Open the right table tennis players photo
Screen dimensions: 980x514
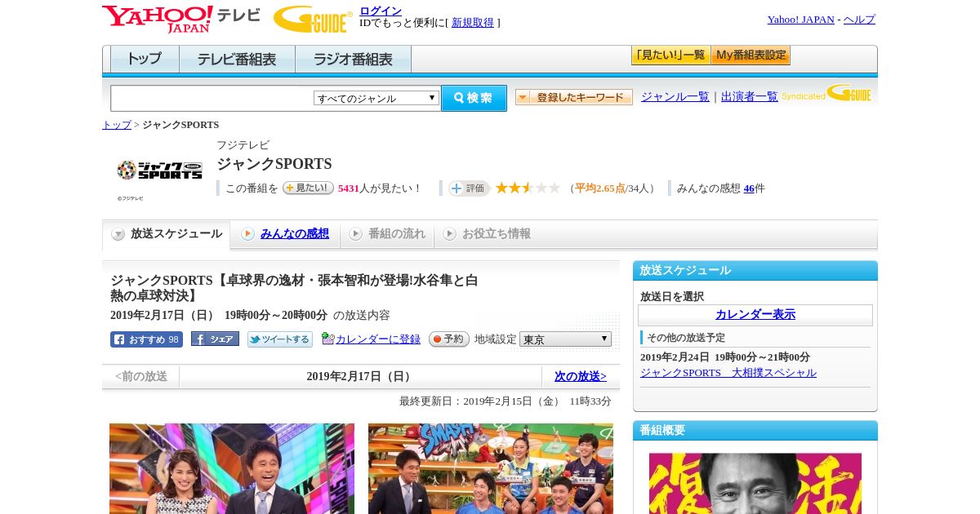[x=491, y=468]
